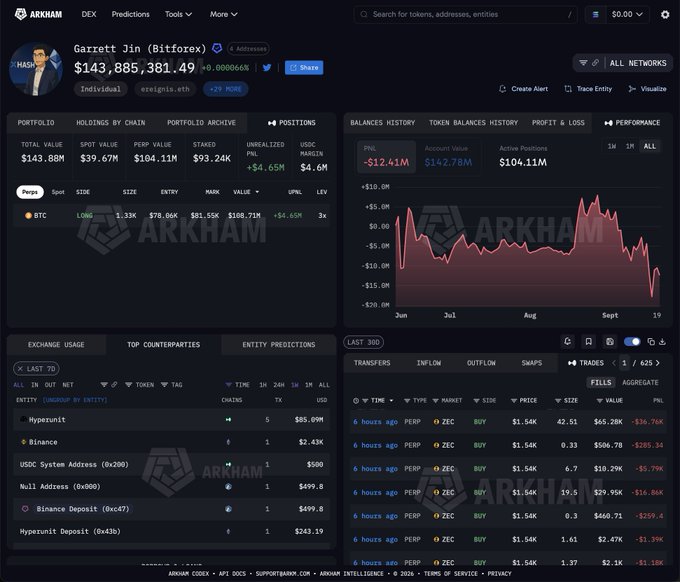Sort positions by VALUE column
680x582 pixels.
[245, 192]
